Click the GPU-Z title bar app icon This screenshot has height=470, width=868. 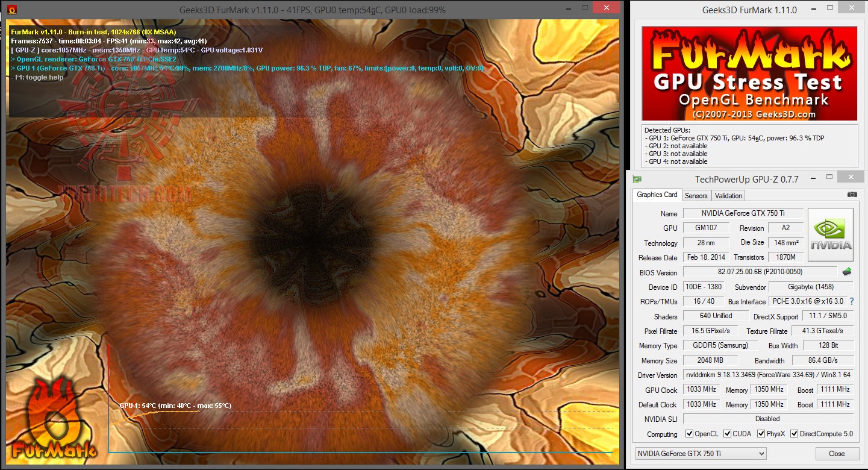tap(637, 178)
